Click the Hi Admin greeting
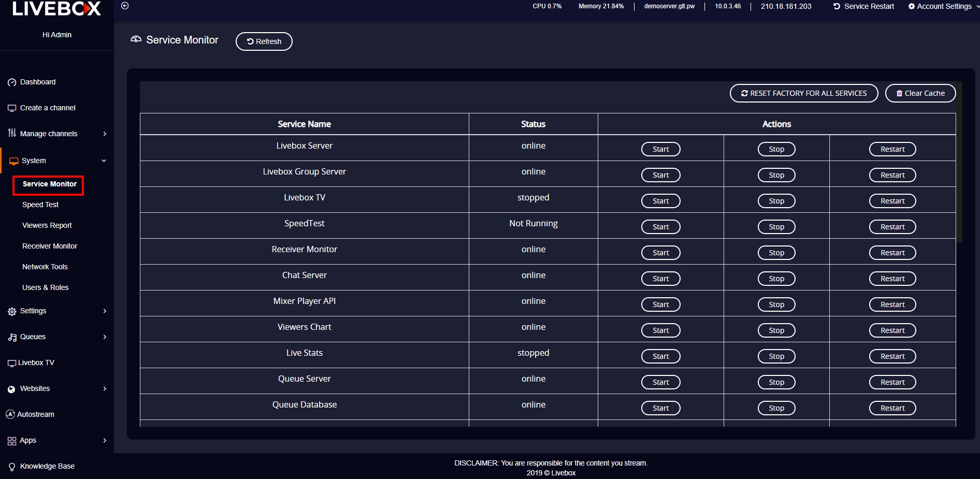The height and width of the screenshot is (479, 980). (57, 35)
